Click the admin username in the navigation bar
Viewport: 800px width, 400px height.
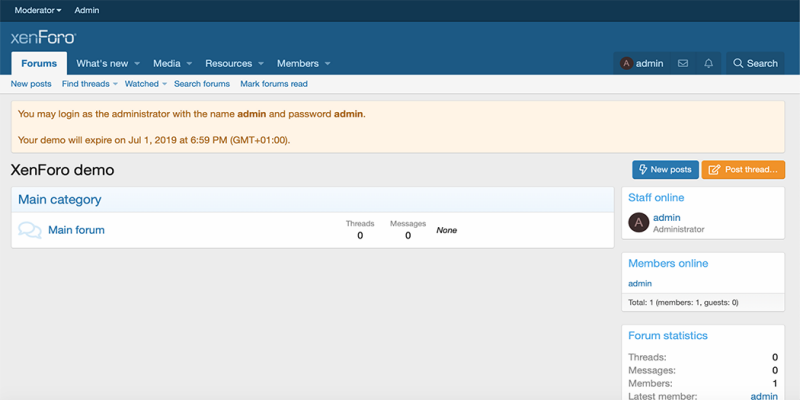tap(649, 63)
